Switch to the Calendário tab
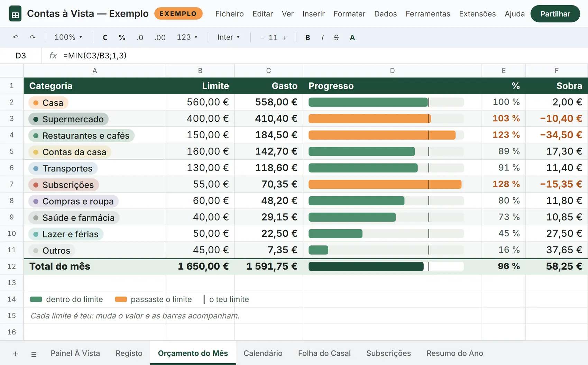Viewport: 588px width, 365px height. [263, 353]
